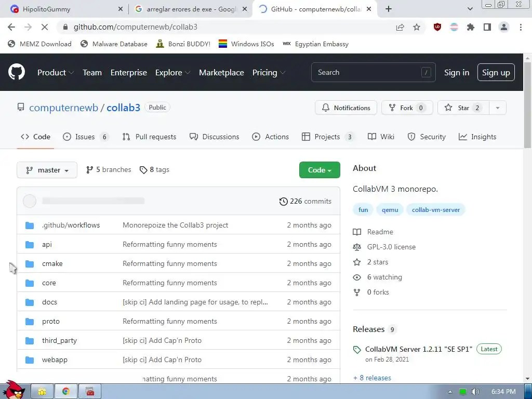View the 8 tags link
The width and height of the screenshot is (532, 399).
click(154, 170)
